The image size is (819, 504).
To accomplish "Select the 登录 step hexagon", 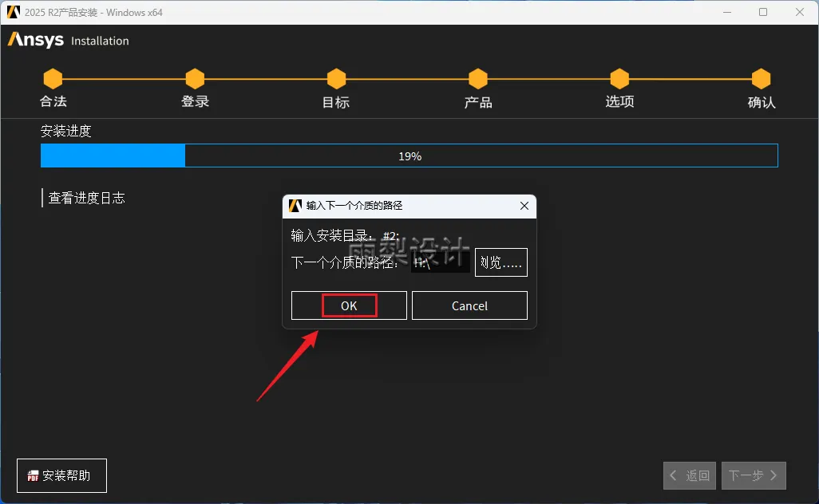I will coord(195,79).
